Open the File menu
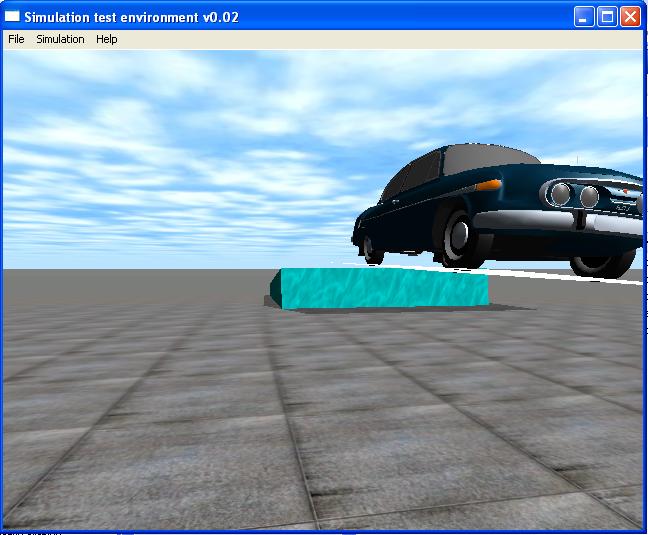648x535 pixels. click(x=16, y=39)
